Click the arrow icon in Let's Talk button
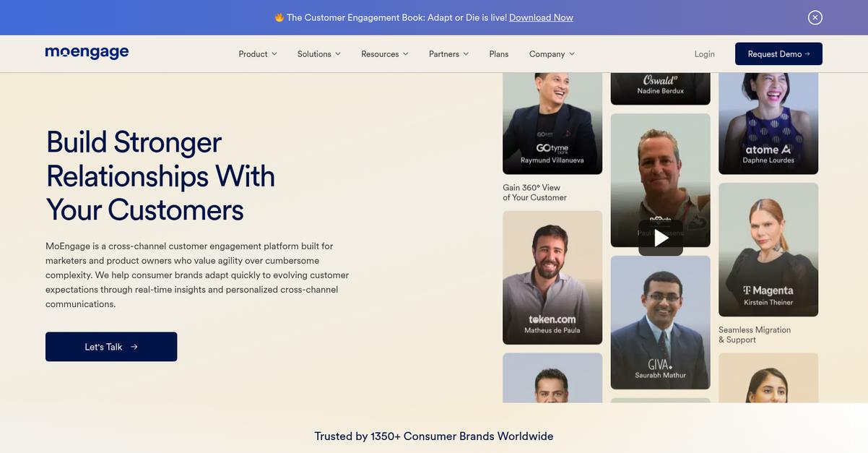This screenshot has height=453, width=868. [134, 347]
